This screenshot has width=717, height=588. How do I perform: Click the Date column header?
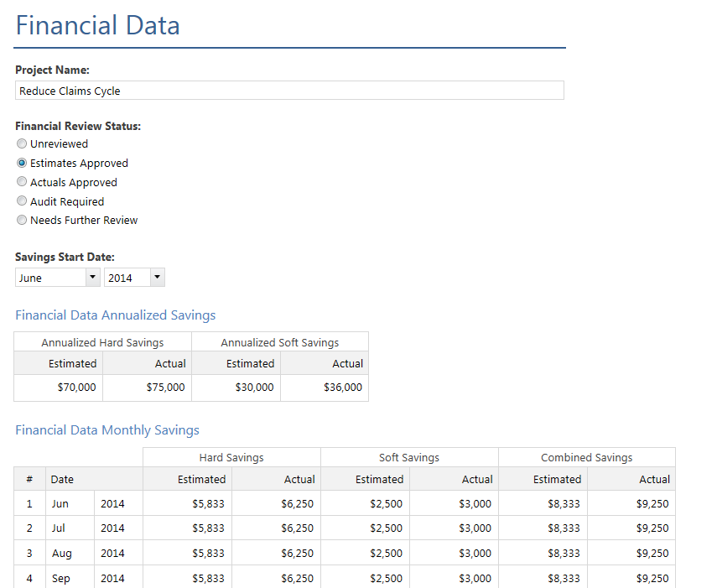(62, 480)
